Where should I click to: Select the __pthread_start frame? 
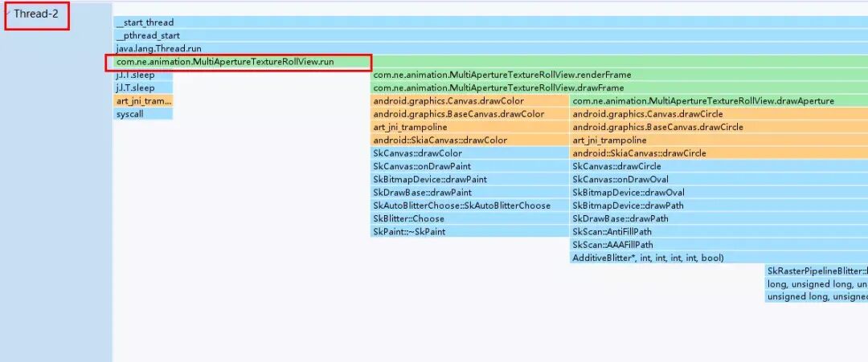pos(490,36)
